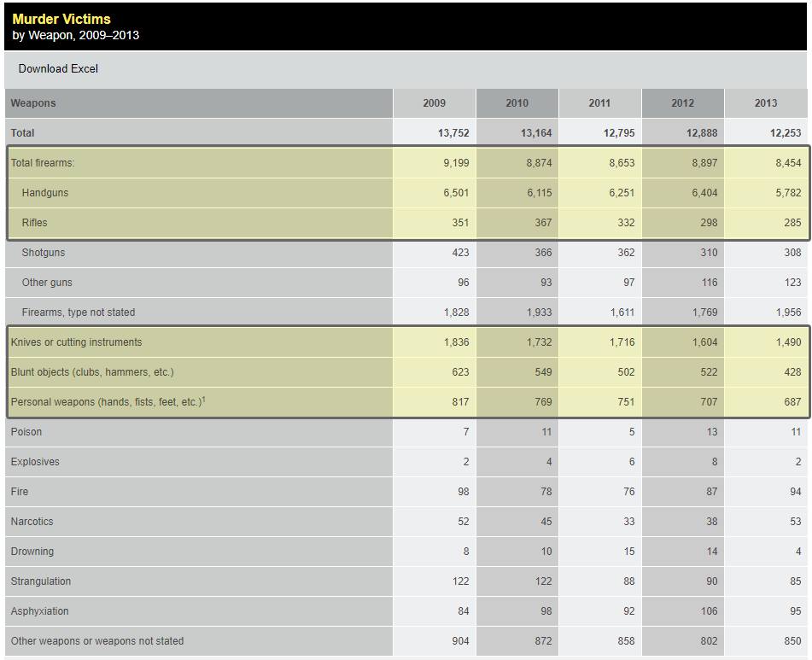Select Knives or cutting instruments row label
812x660 pixels.
click(76, 342)
